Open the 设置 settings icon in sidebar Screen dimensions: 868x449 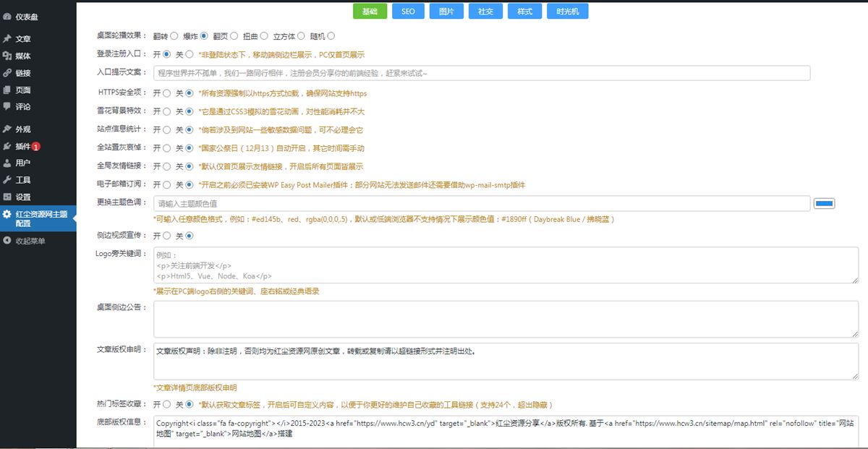coord(7,197)
